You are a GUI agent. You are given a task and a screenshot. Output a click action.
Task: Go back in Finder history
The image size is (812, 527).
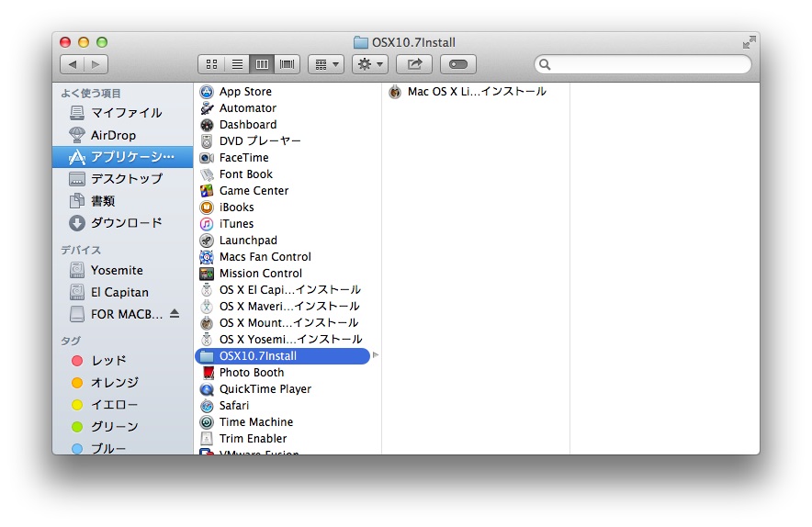(72, 64)
